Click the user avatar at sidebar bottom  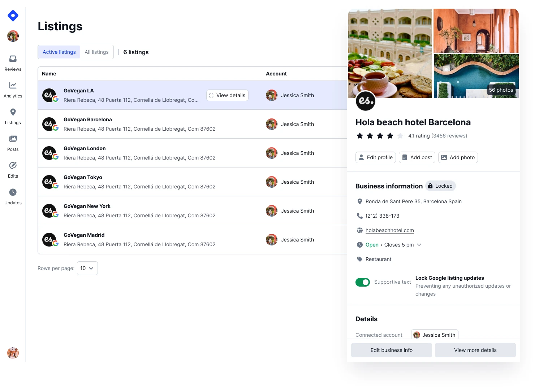13,353
